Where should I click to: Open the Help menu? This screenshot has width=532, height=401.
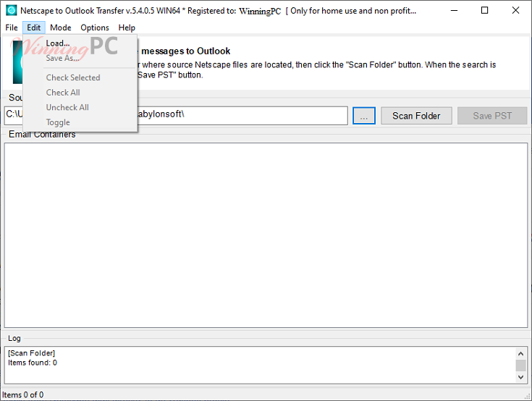[127, 28]
